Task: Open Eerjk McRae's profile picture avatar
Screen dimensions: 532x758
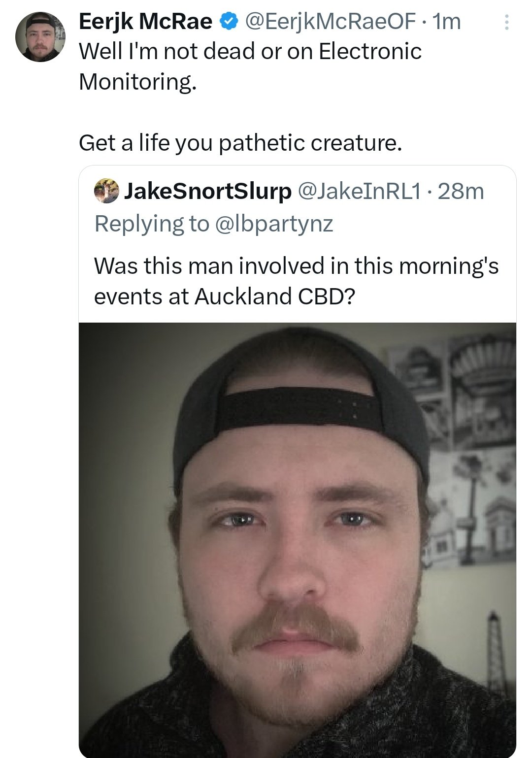Action: pyautogui.click(x=40, y=37)
